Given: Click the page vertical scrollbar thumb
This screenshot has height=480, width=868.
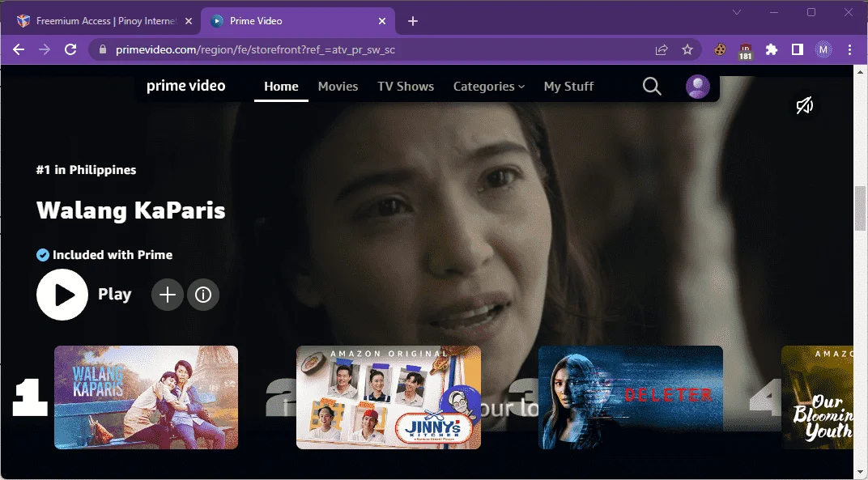Looking at the screenshot, I should pos(860,208).
